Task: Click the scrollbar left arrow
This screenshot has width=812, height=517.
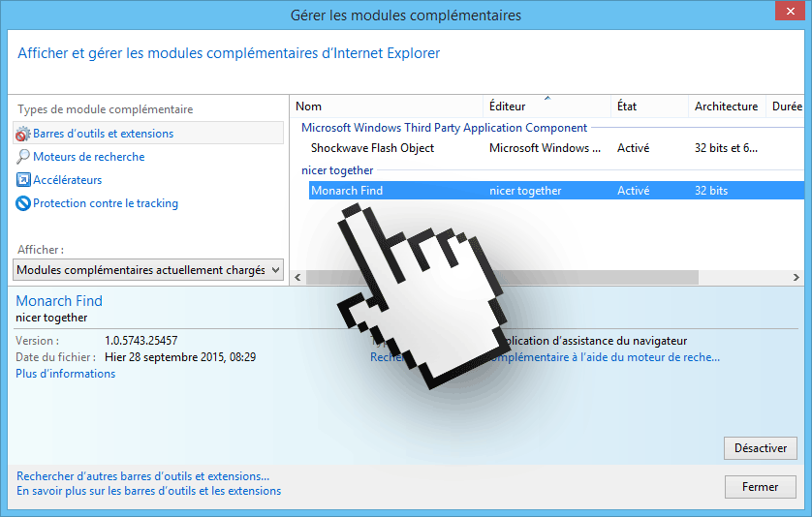Action: tap(297, 278)
